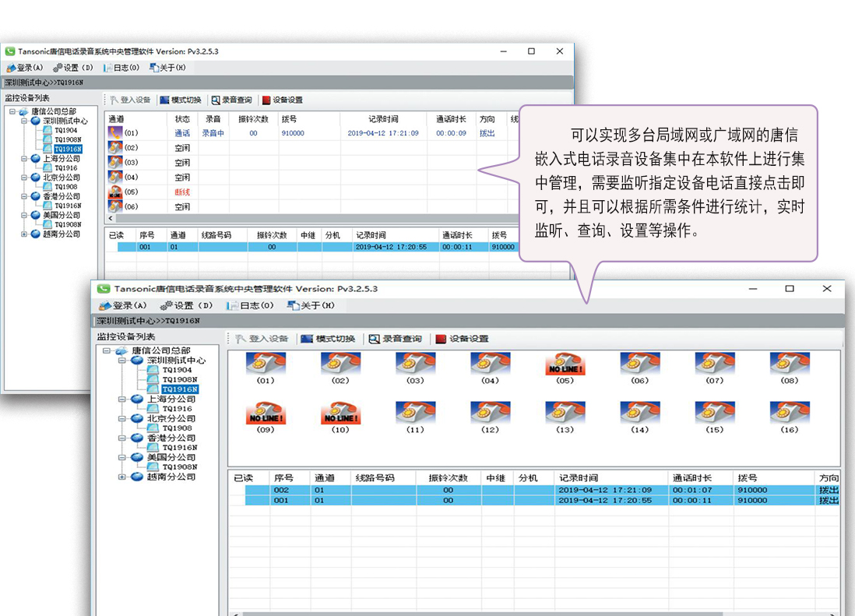Open 设备设置 in the back window toolbar
Screen dimensions: 855x616
283,100
